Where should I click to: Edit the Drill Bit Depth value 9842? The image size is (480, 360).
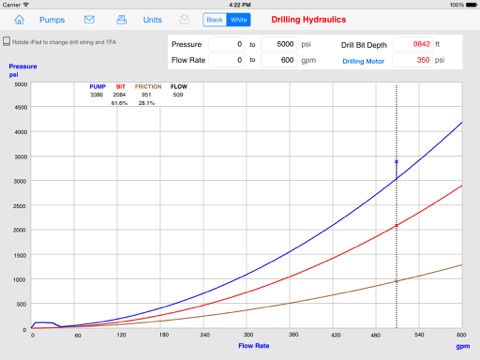(x=413, y=44)
